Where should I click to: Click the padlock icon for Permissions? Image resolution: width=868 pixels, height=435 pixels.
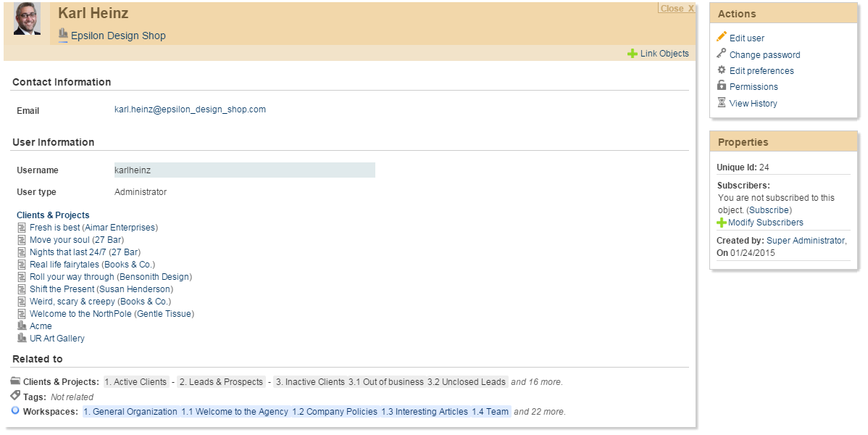(x=721, y=86)
